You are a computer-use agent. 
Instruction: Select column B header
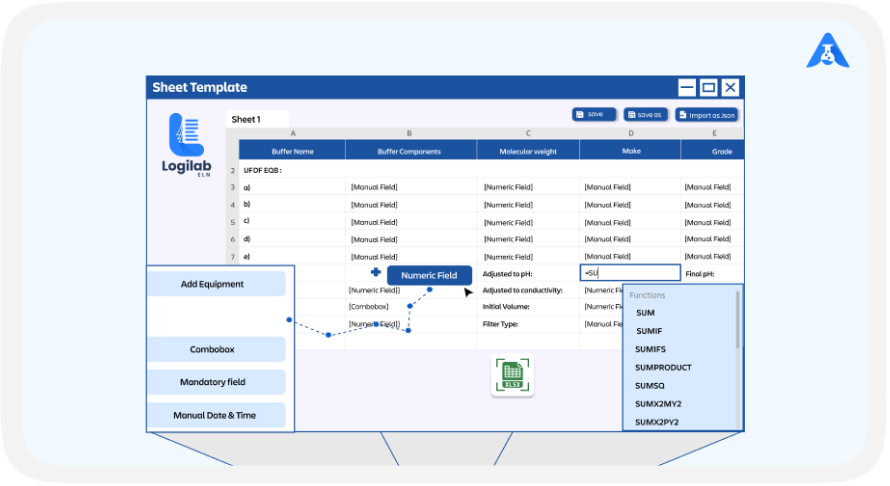click(409, 133)
